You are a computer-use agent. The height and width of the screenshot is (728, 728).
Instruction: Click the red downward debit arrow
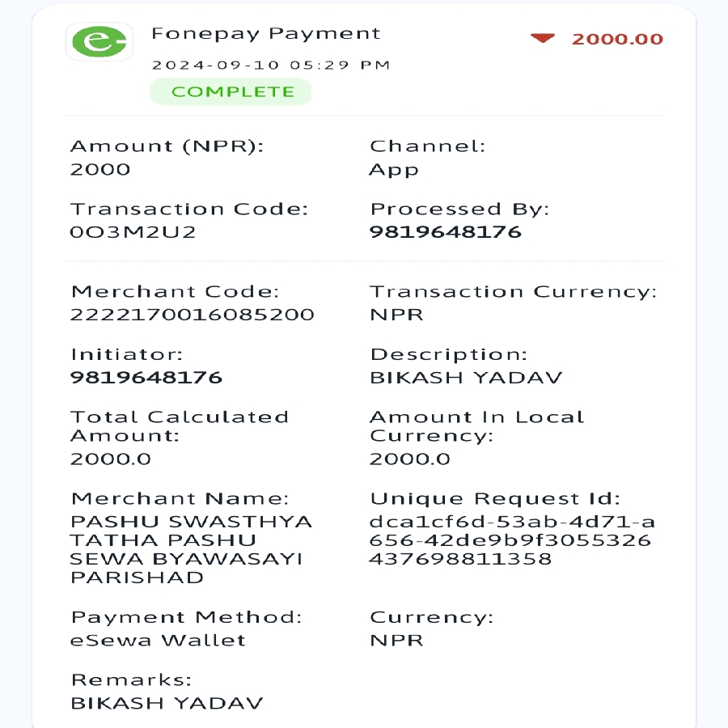[543, 39]
